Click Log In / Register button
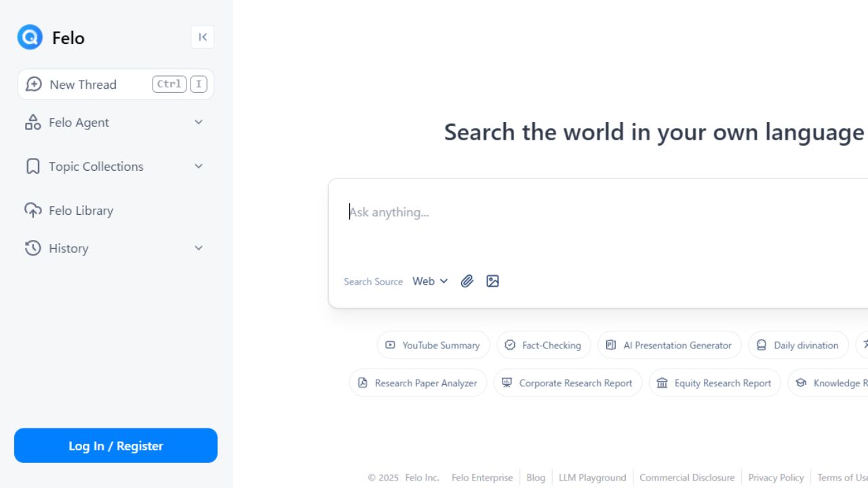Viewport: 868px width, 488px height. pyautogui.click(x=116, y=445)
